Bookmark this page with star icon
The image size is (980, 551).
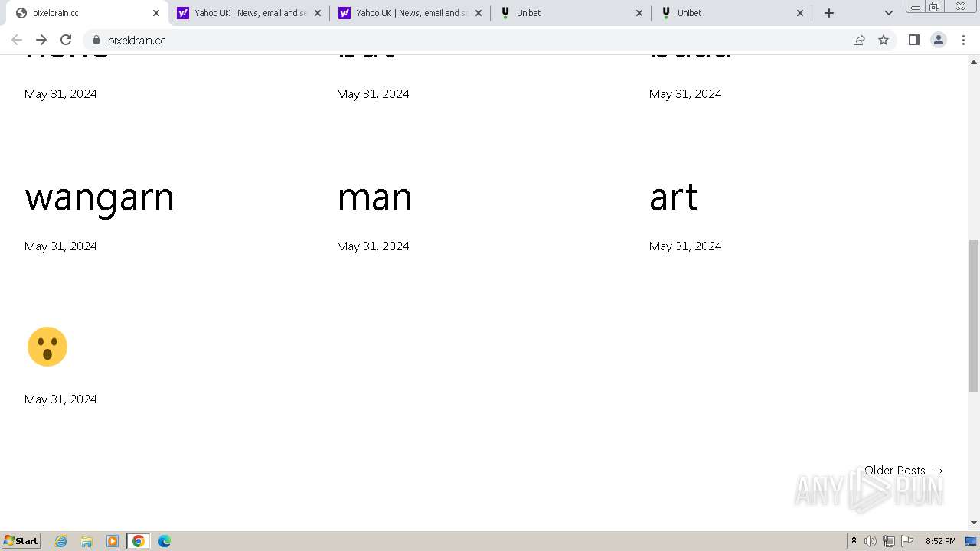pyautogui.click(x=884, y=40)
